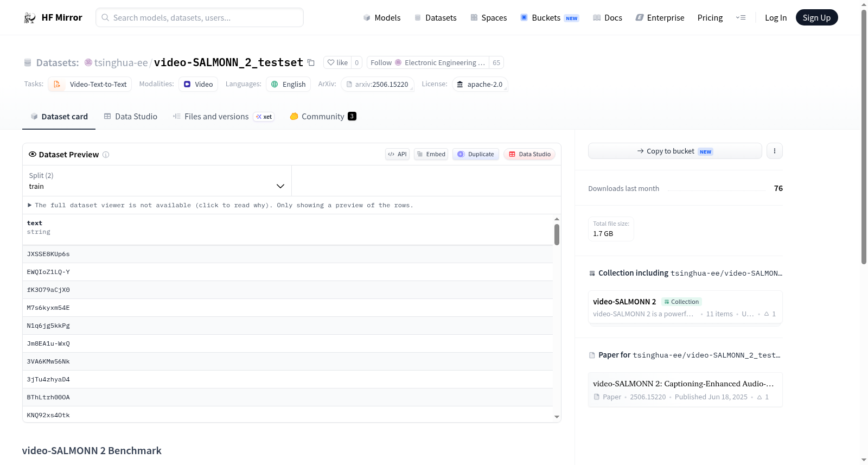Open the followers count showing 65

[x=496, y=62]
